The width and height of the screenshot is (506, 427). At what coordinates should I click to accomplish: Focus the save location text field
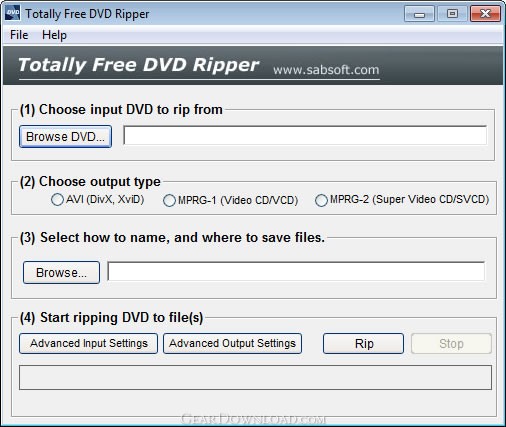click(x=296, y=271)
